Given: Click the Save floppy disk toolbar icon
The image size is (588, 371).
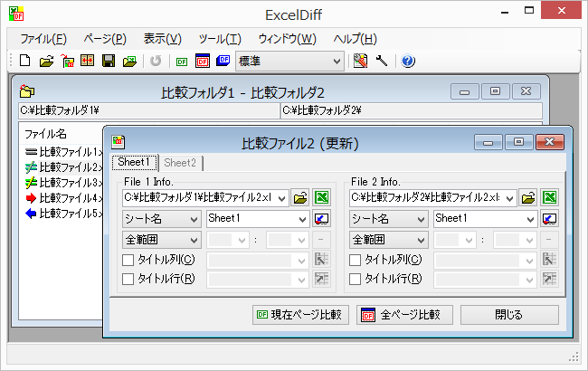Looking at the screenshot, I should click(109, 61).
